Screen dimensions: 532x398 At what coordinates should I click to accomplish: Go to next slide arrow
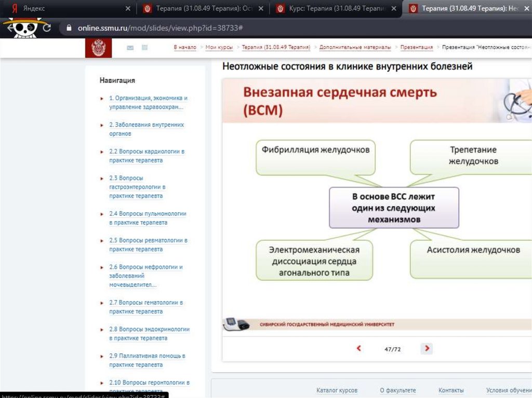click(427, 348)
